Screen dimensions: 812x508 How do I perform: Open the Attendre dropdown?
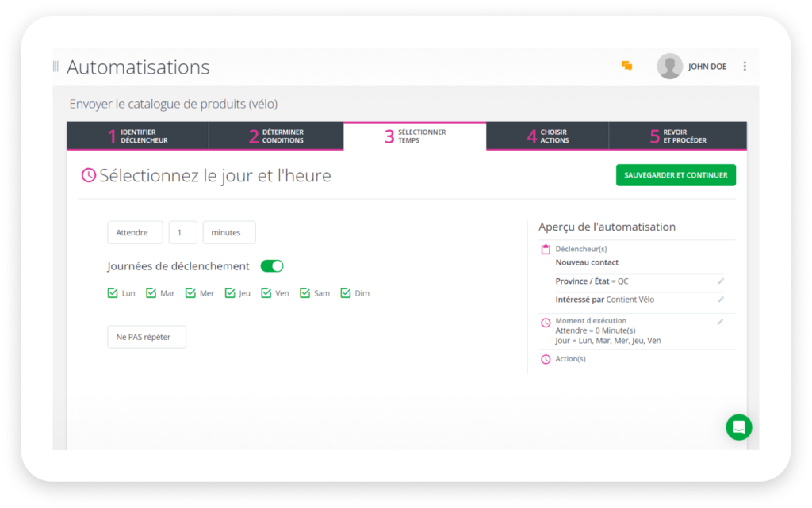135,232
